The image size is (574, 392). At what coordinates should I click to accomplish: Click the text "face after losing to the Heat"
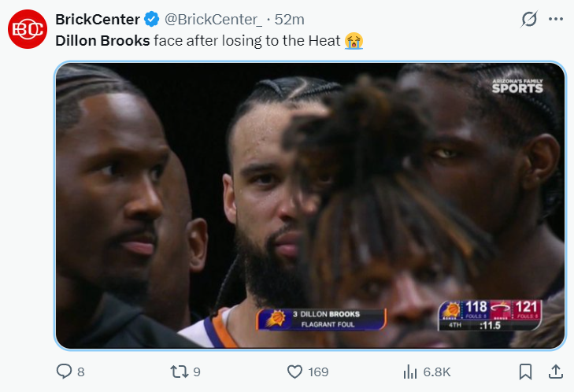(x=246, y=39)
